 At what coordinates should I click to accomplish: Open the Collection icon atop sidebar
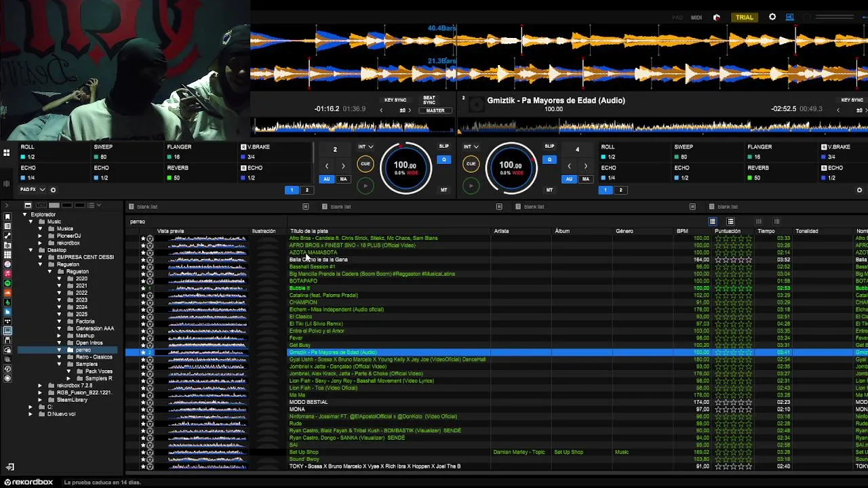coord(7,216)
